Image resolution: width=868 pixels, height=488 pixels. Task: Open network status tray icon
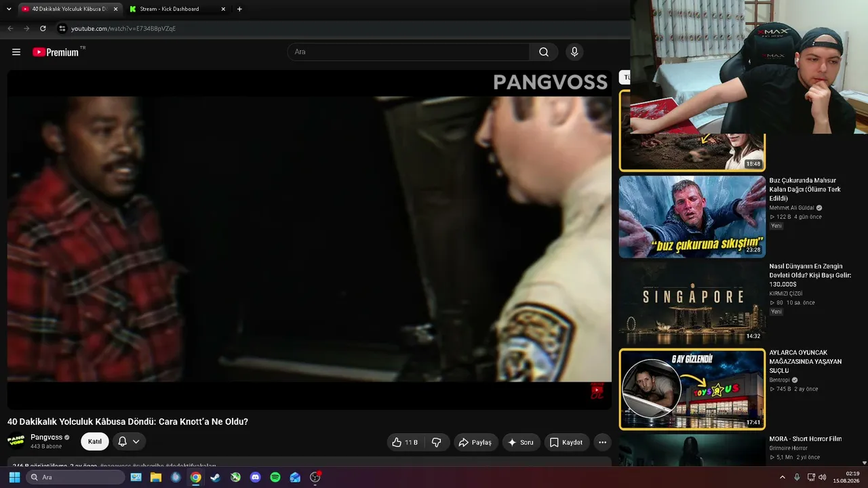click(810, 477)
